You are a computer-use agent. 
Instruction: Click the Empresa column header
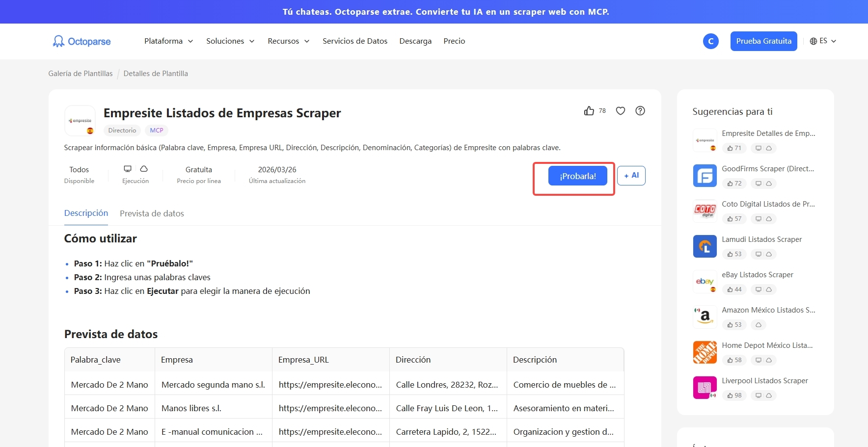[x=214, y=360]
